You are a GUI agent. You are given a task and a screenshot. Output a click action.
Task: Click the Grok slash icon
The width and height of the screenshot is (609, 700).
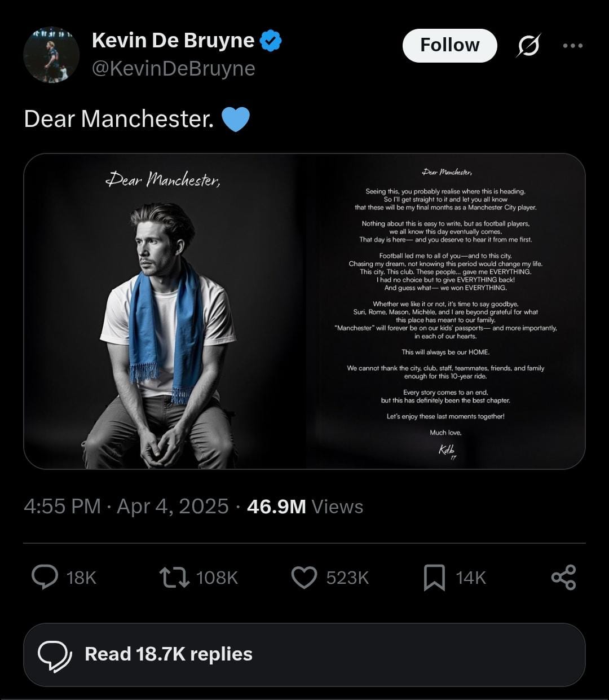[x=528, y=46]
